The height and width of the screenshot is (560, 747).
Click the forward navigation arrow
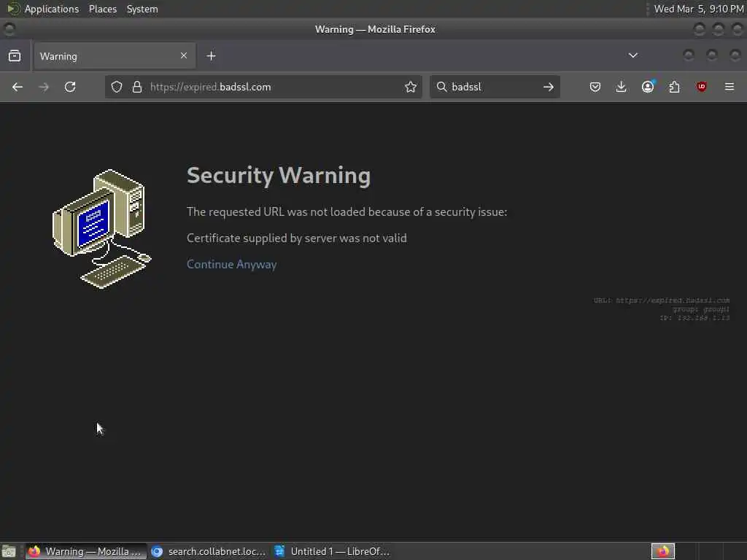(x=44, y=87)
